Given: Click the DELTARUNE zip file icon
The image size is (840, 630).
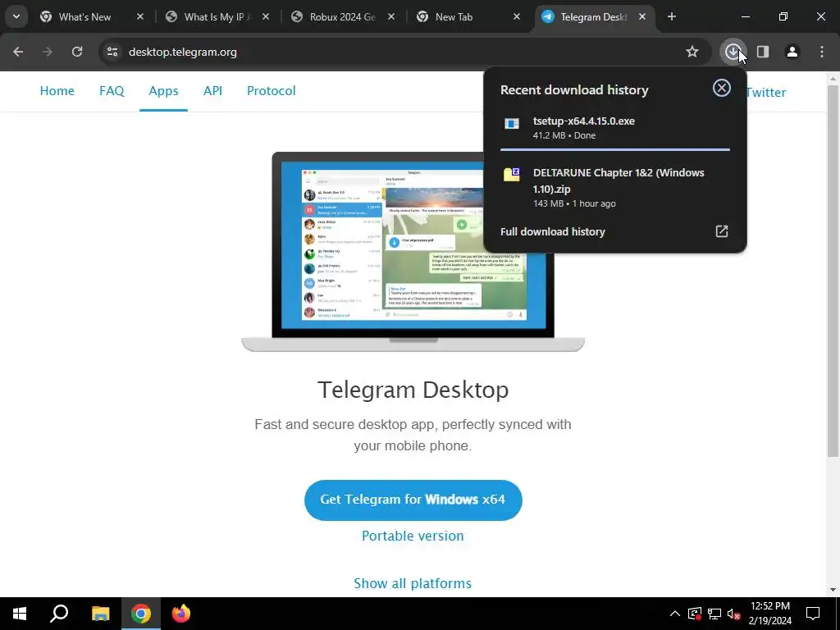Looking at the screenshot, I should 512,174.
